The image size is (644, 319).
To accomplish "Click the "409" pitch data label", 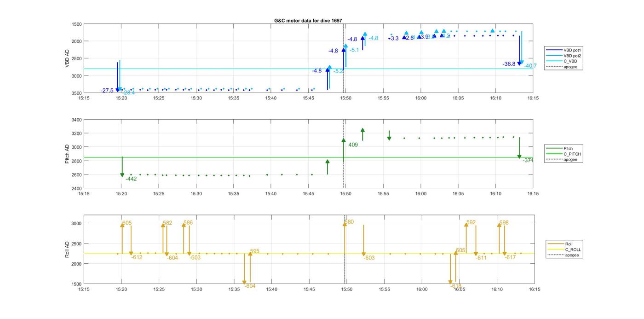I will [x=353, y=145].
